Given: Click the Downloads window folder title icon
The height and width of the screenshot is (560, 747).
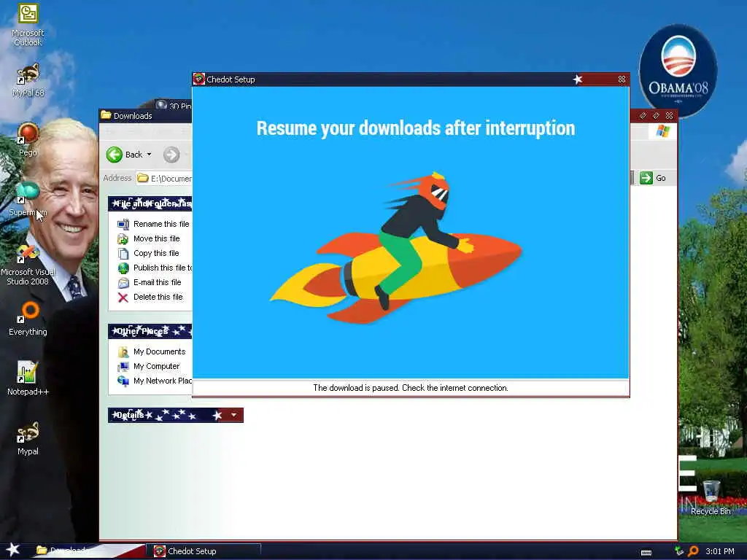Looking at the screenshot, I should coord(106,115).
